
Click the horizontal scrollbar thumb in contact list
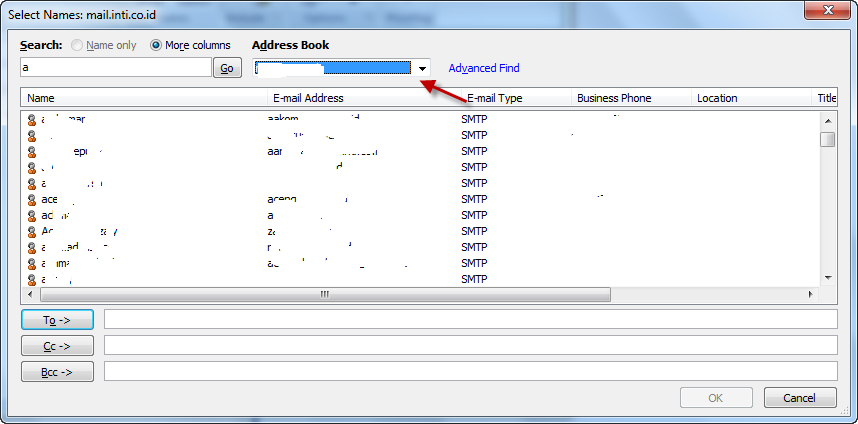[324, 295]
